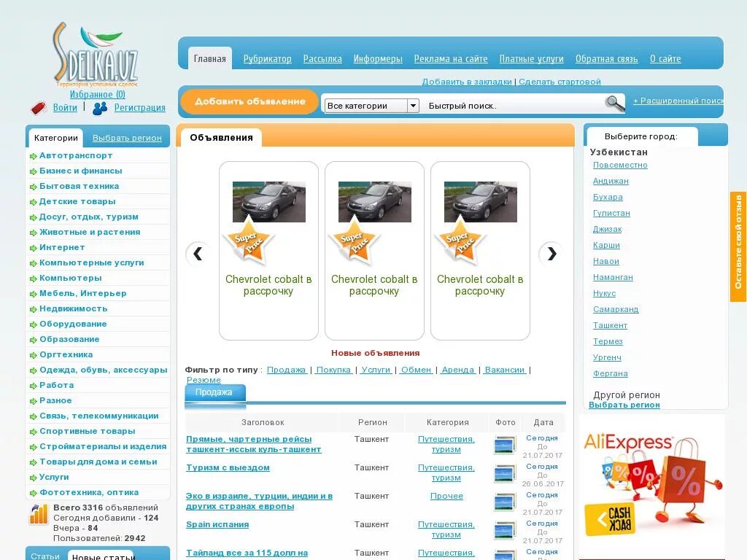
Task: Open the О сайте menu item
Action: click(x=665, y=58)
